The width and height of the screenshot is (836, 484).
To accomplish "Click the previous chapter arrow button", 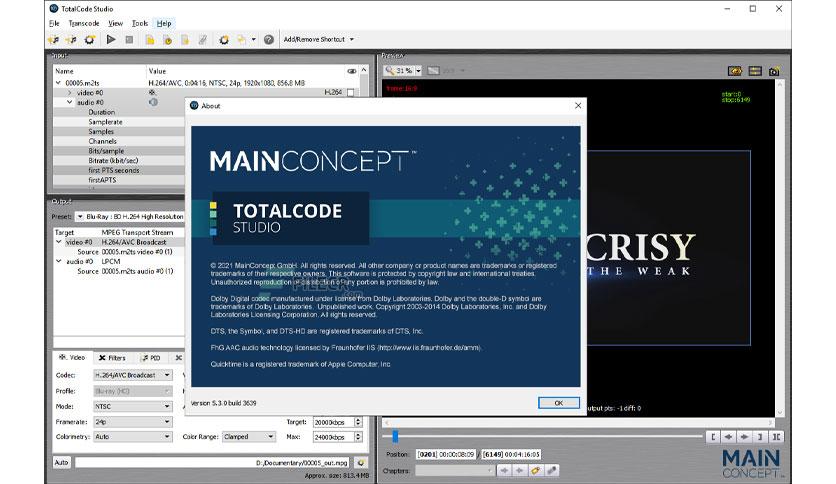I will (x=504, y=471).
